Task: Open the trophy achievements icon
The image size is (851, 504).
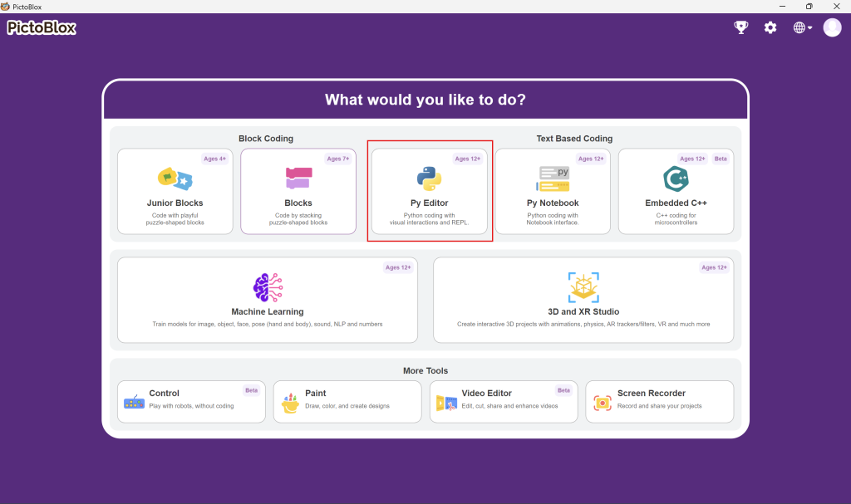Action: 740,27
